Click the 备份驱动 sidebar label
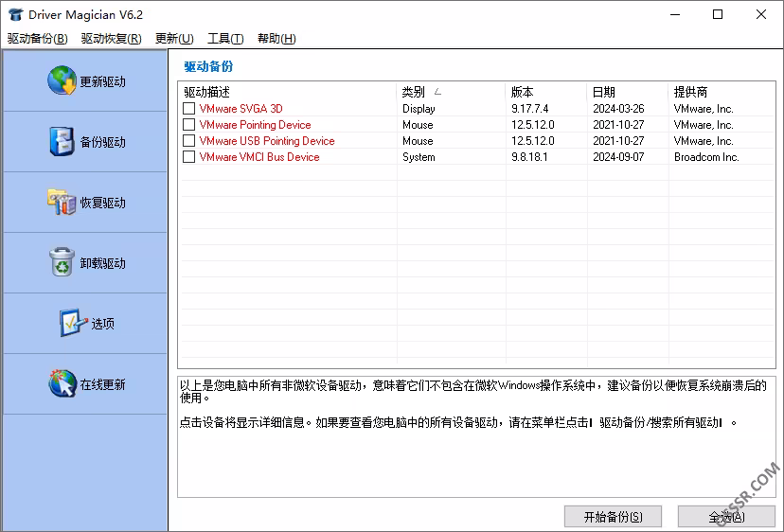The image size is (784, 532). (102, 142)
